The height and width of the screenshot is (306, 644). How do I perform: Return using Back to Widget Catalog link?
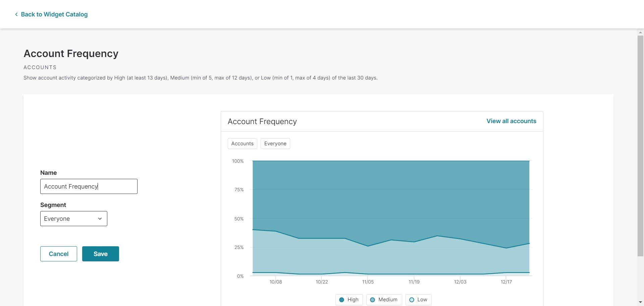54,14
